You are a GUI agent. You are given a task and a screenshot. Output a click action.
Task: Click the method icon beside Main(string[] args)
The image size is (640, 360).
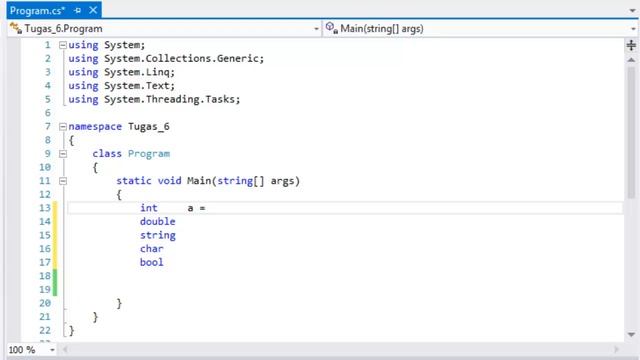click(x=332, y=28)
